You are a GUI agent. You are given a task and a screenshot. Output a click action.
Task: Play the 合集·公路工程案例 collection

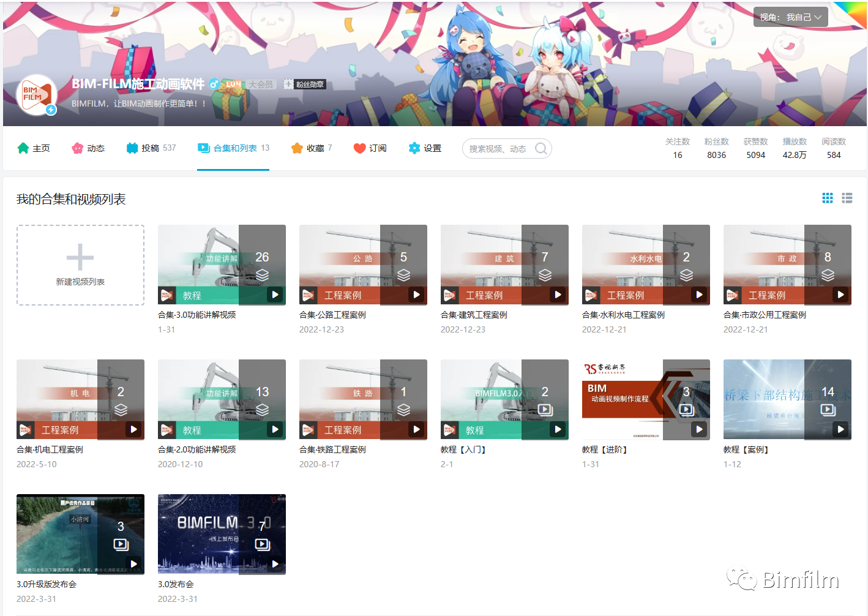(x=416, y=295)
